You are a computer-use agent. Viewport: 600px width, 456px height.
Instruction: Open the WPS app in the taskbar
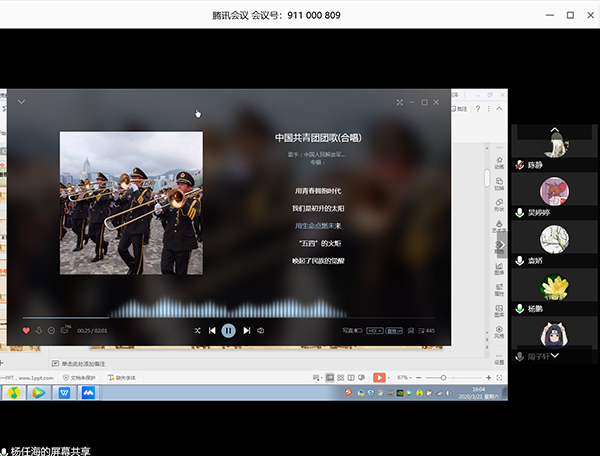pos(64,393)
